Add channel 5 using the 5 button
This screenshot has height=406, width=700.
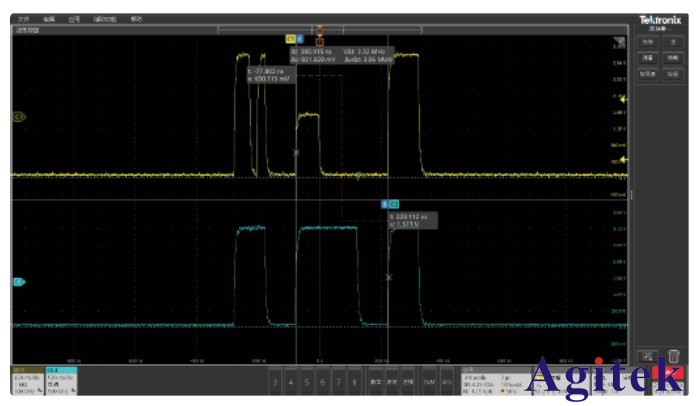coord(307,381)
